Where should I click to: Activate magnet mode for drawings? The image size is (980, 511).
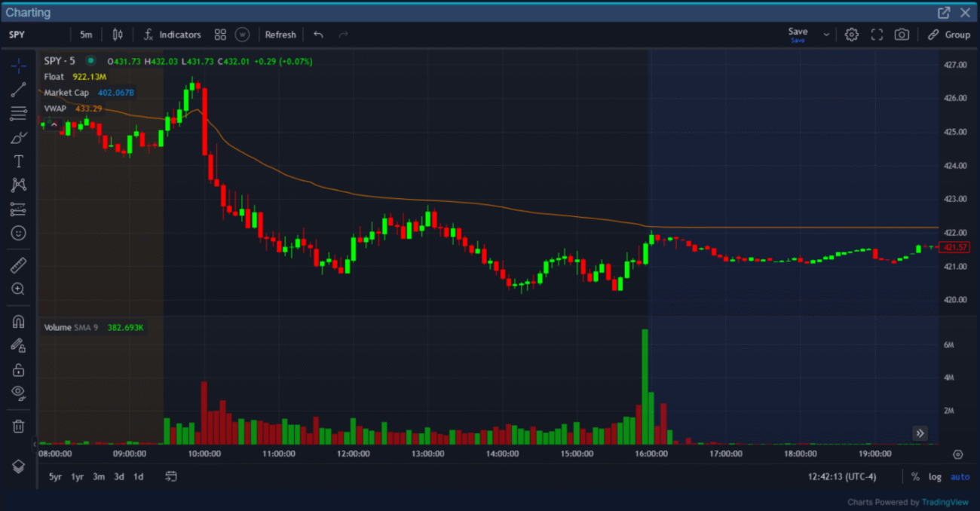pyautogui.click(x=18, y=322)
